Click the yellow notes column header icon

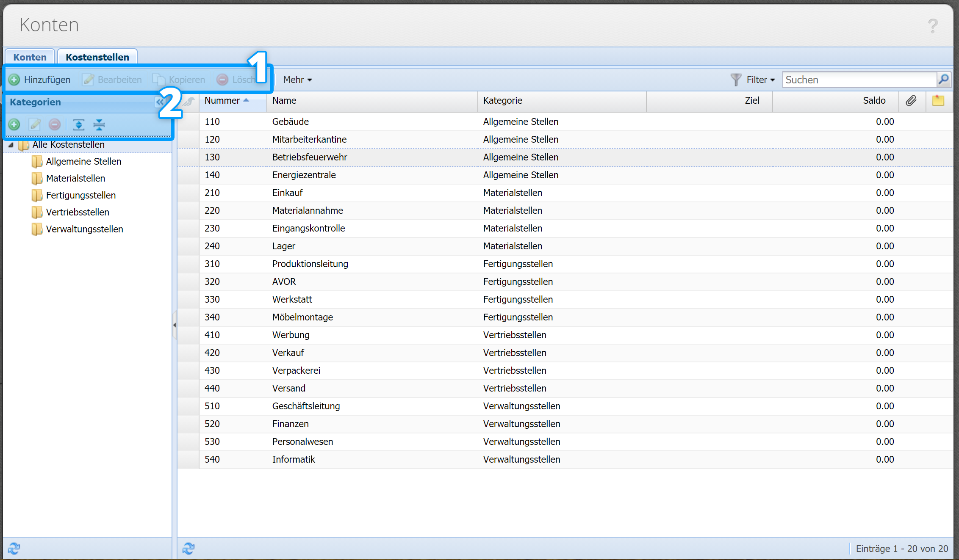pos(938,101)
